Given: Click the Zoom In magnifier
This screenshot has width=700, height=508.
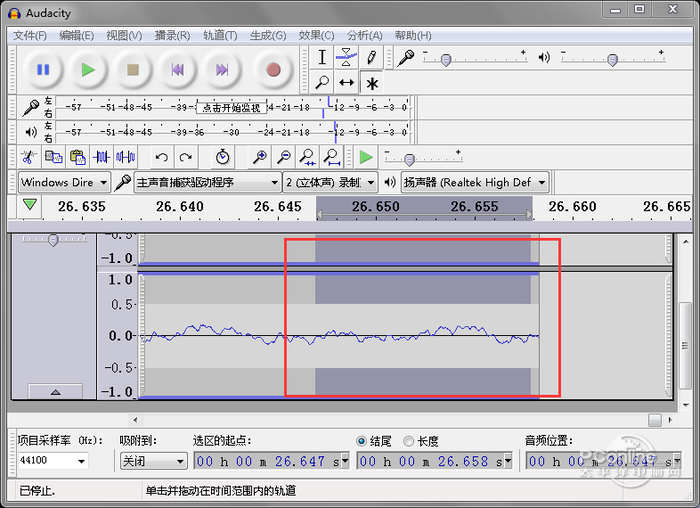Looking at the screenshot, I should pyautogui.click(x=259, y=157).
